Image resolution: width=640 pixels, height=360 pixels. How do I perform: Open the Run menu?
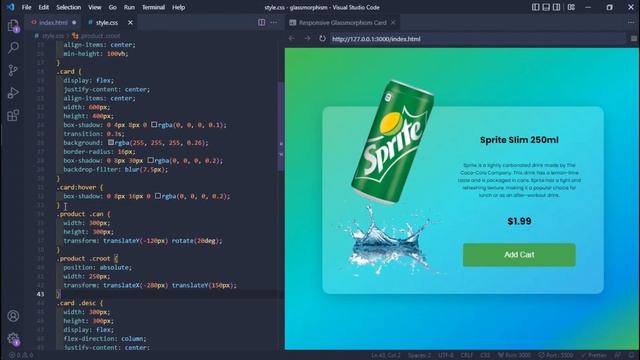129,7
